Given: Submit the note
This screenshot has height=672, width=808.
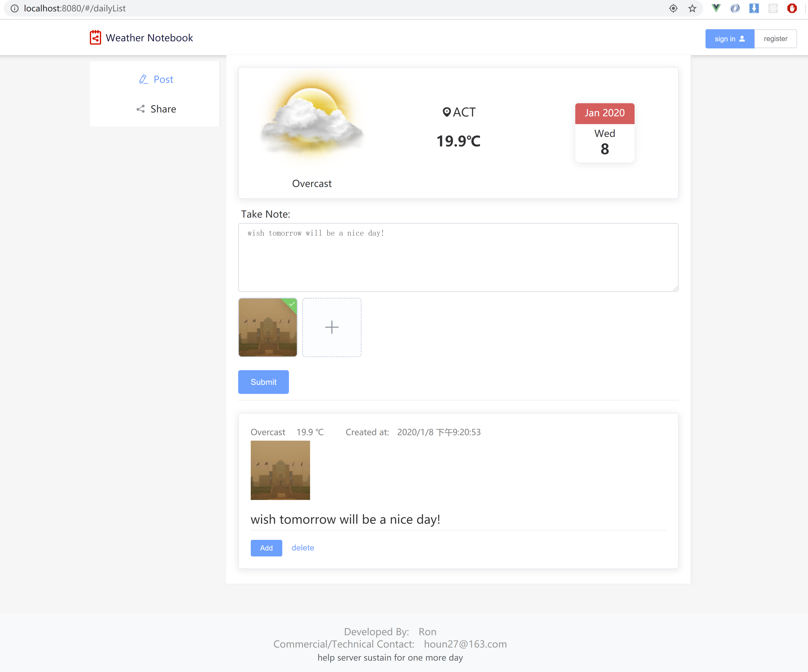Looking at the screenshot, I should [x=263, y=382].
